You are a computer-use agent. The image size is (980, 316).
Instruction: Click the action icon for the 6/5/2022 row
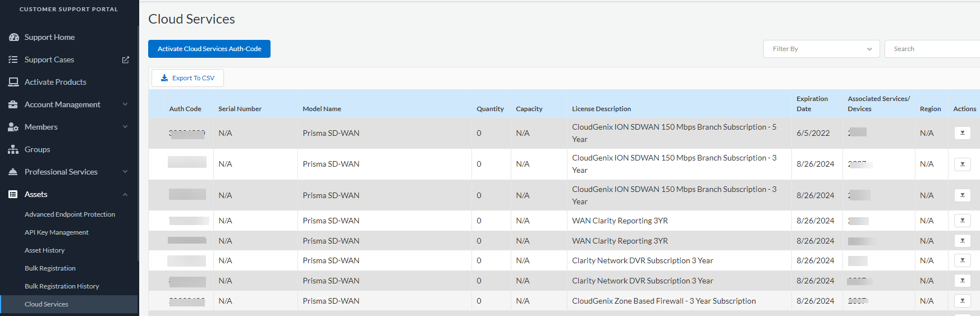point(962,133)
